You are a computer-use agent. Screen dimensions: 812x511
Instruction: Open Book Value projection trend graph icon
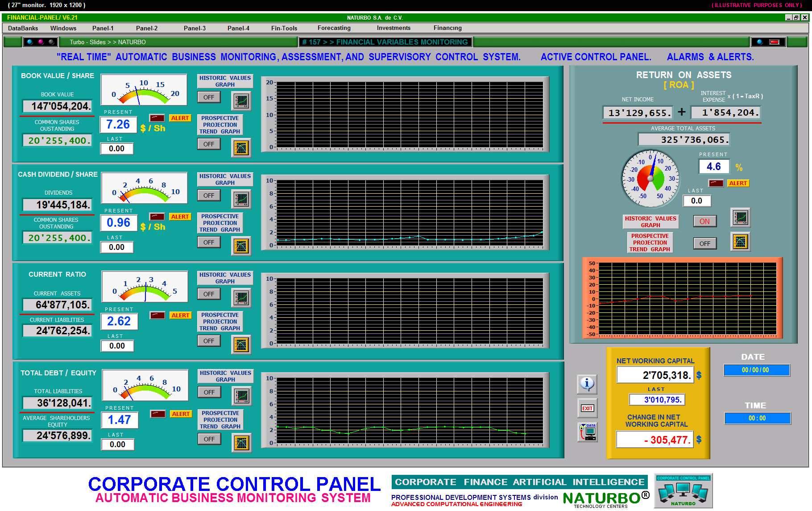[241, 148]
